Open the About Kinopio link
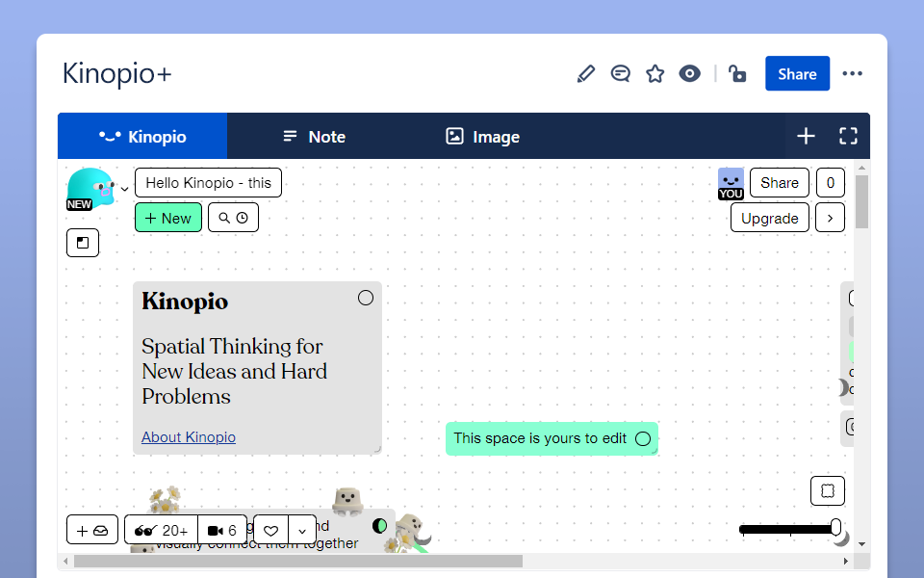This screenshot has height=578, width=924. (x=189, y=437)
